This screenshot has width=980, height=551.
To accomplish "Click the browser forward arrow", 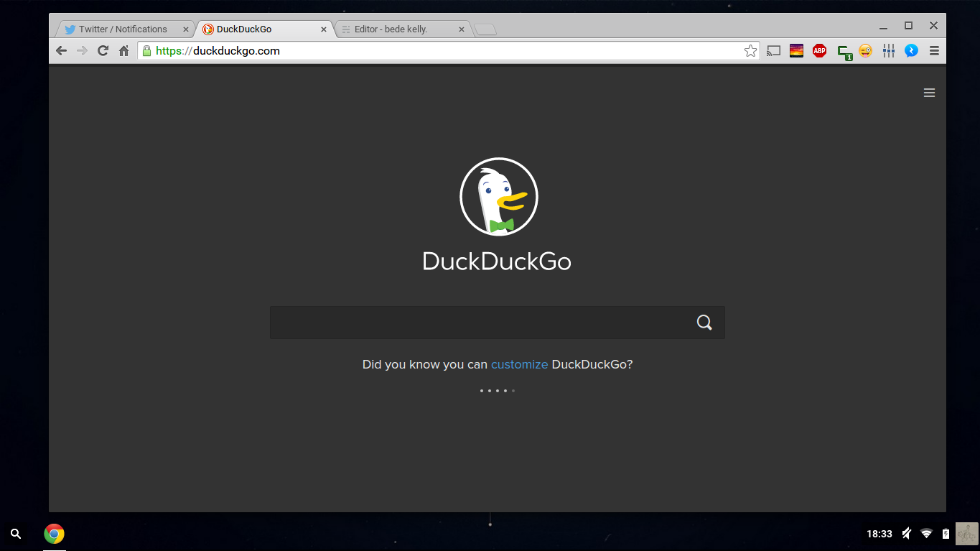I will (82, 51).
